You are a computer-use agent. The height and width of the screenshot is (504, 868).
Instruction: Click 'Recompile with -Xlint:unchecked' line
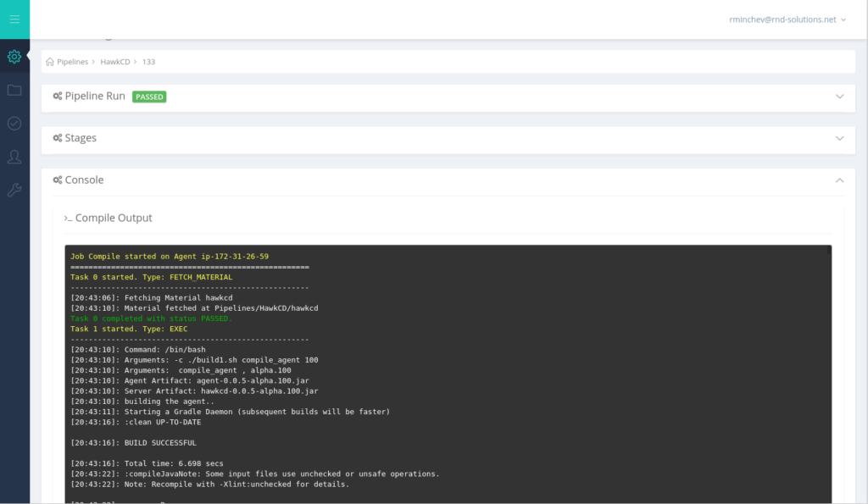point(210,485)
